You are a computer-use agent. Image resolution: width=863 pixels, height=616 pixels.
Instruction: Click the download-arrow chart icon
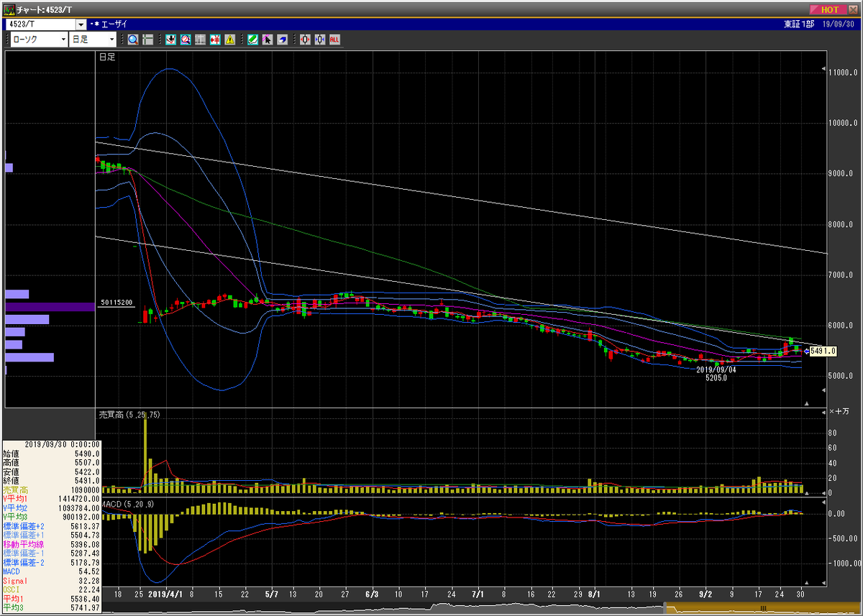click(171, 39)
